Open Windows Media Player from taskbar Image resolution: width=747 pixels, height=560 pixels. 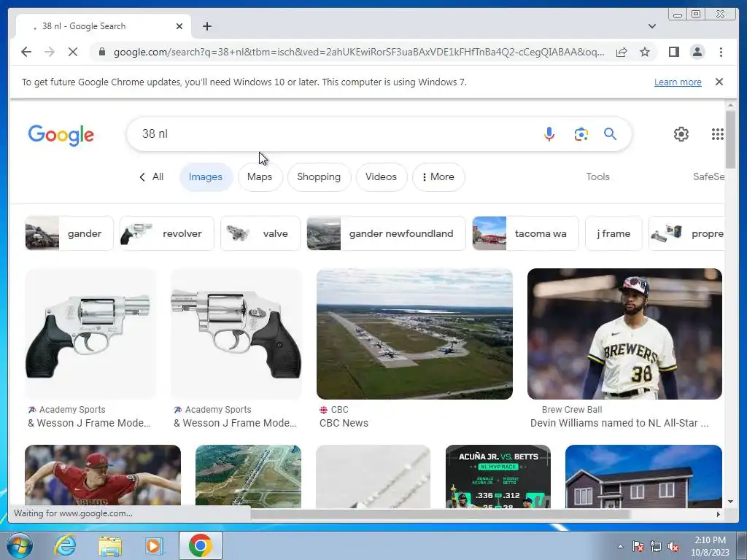click(154, 545)
